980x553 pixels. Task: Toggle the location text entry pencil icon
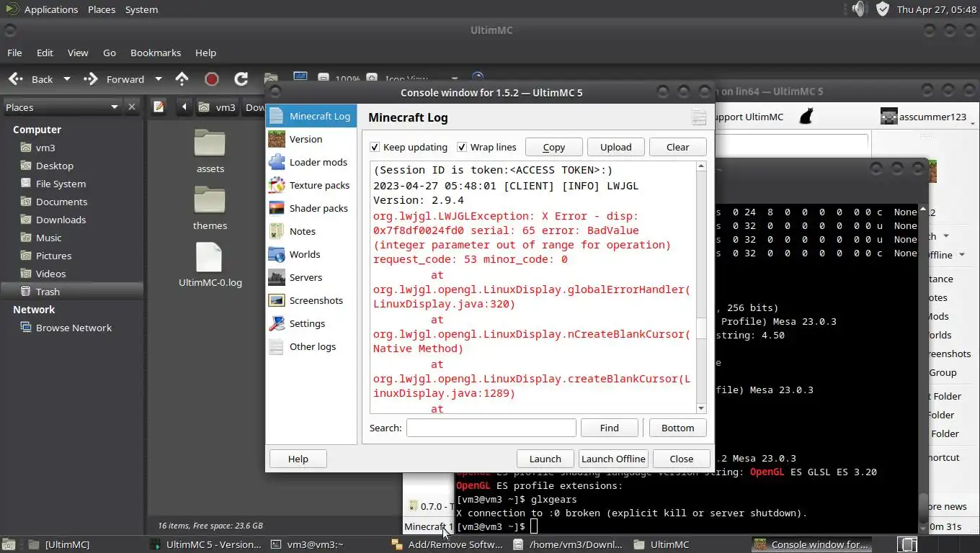click(x=159, y=107)
